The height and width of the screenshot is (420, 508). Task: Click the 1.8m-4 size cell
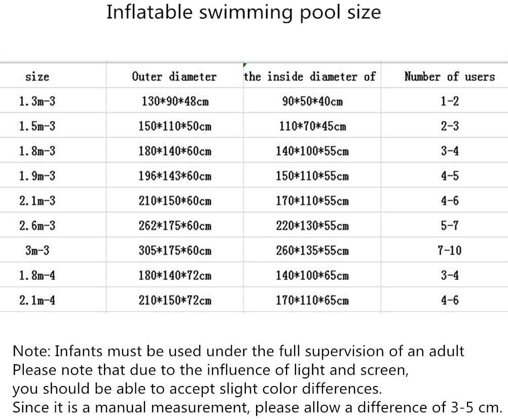[37, 275]
